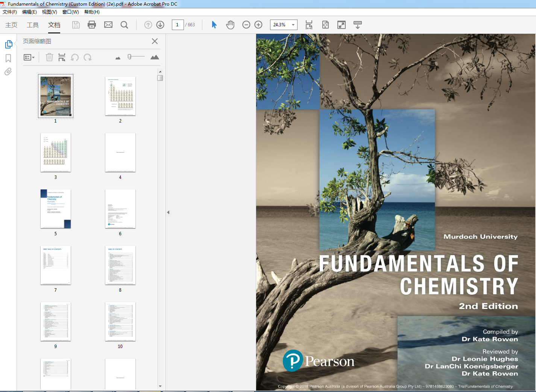Open the 文件(F) menu
The width and height of the screenshot is (536, 392).
click(x=10, y=12)
